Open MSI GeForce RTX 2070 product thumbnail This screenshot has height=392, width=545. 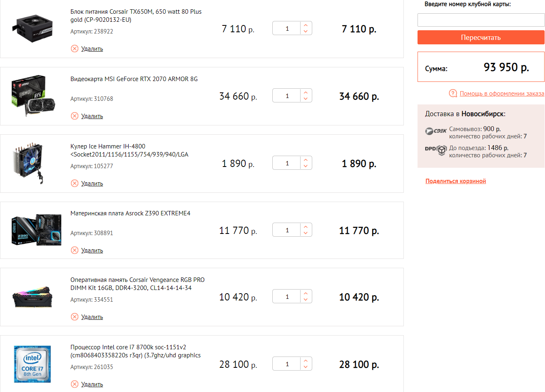click(33, 96)
